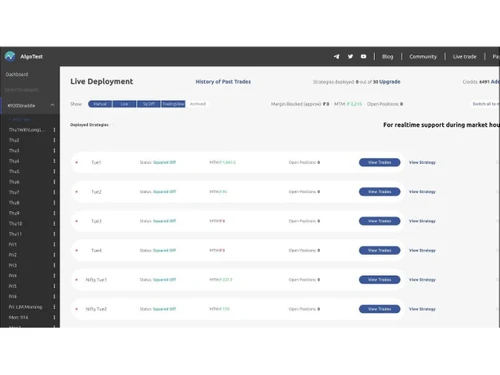The height and width of the screenshot is (375, 500).
Task: Open three-dot menu for Thu7
Action: click(54, 192)
